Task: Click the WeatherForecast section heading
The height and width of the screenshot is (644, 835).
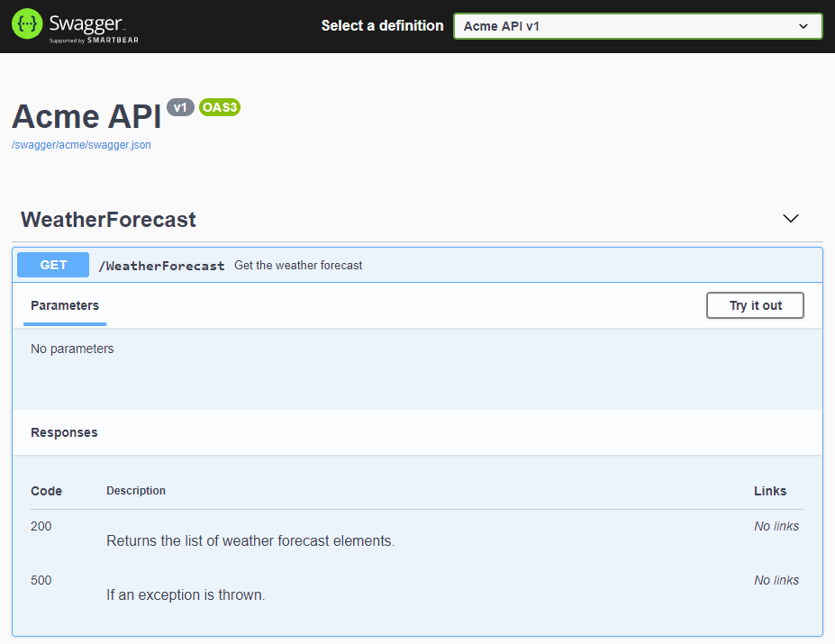Action: pyautogui.click(x=108, y=220)
